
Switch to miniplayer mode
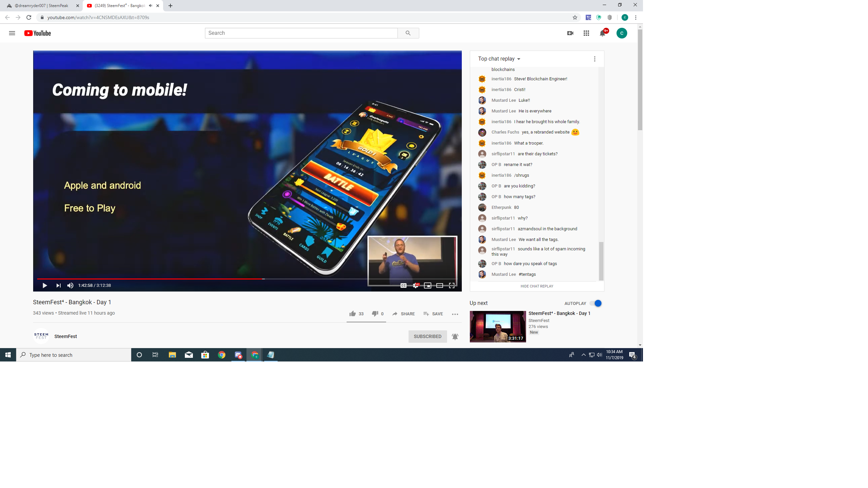[428, 285]
